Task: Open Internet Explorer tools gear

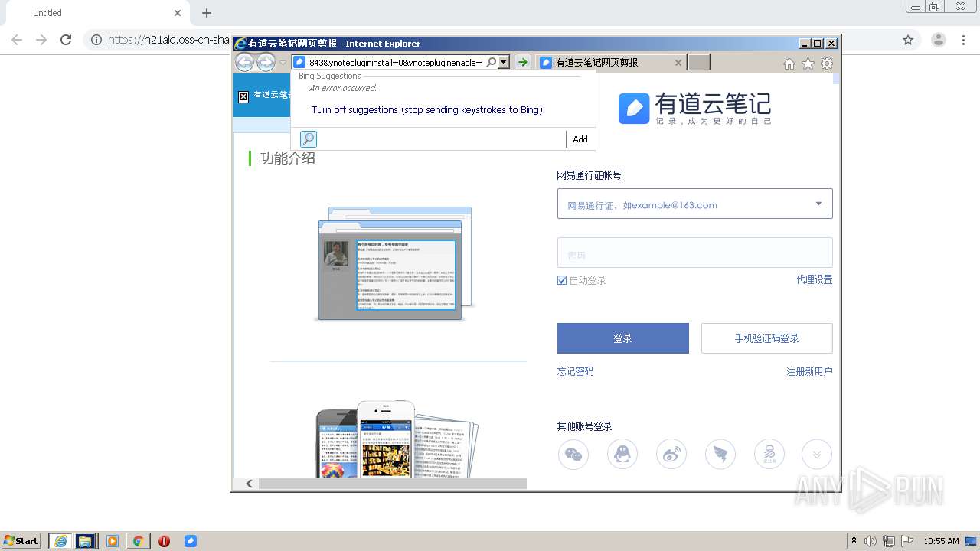Action: [827, 64]
